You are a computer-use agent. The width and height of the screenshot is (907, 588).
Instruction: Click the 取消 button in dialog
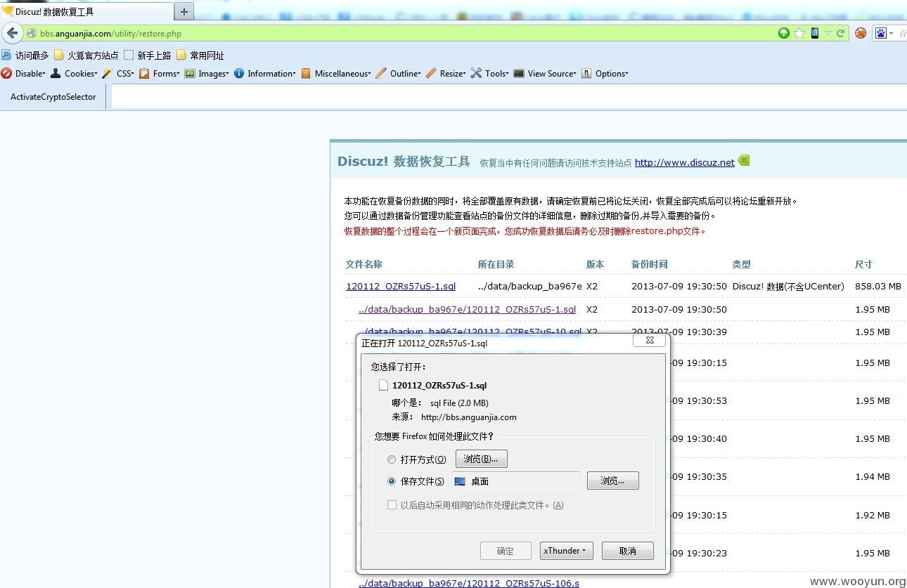tap(628, 551)
